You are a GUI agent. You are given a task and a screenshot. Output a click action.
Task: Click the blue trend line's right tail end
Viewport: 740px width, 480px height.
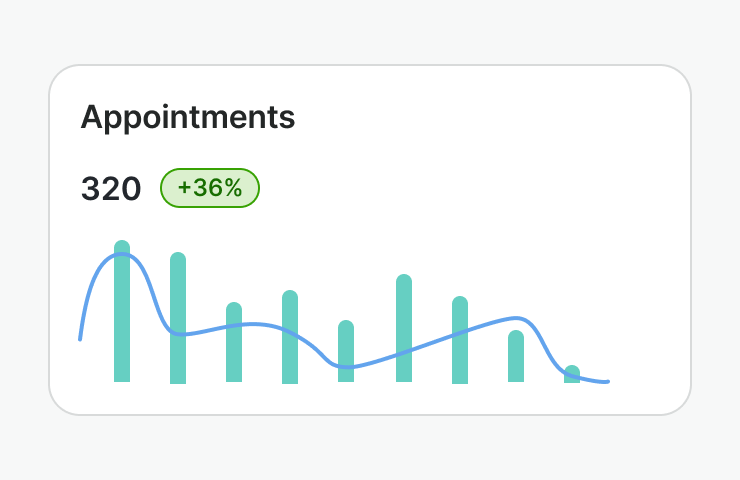[606, 381]
